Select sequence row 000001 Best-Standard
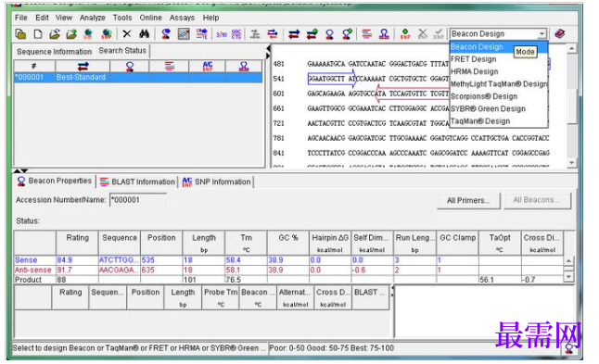Screen dimensions: 599x364 point(138,78)
